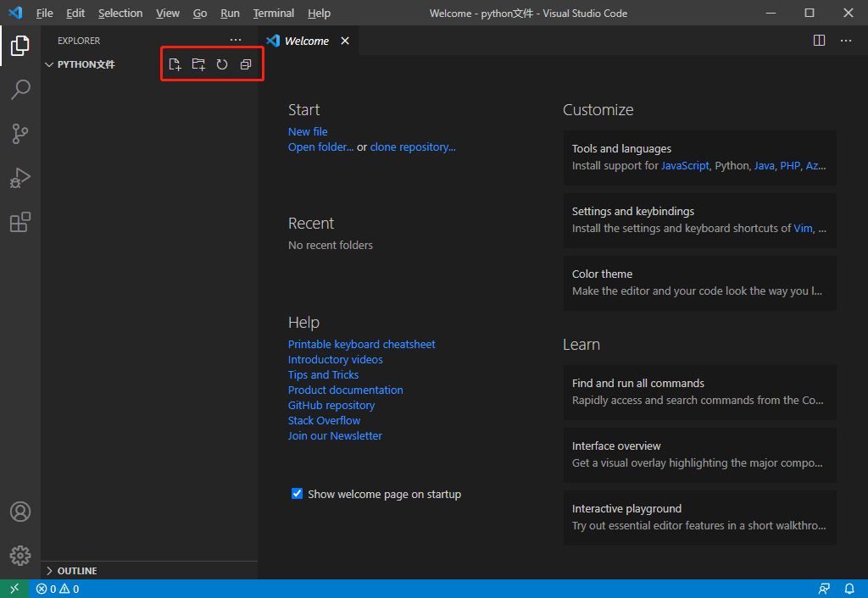The image size is (868, 598).
Task: Open the Manage gear icon
Action: point(20,556)
